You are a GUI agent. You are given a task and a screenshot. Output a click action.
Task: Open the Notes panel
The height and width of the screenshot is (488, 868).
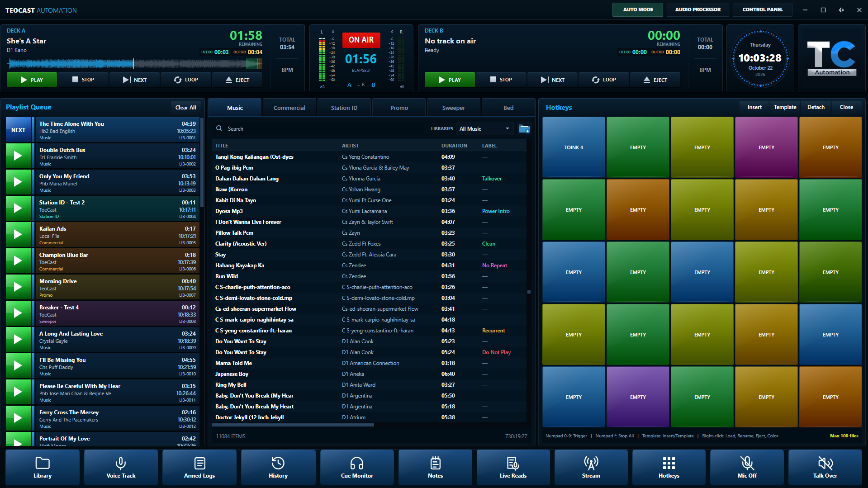435,467
